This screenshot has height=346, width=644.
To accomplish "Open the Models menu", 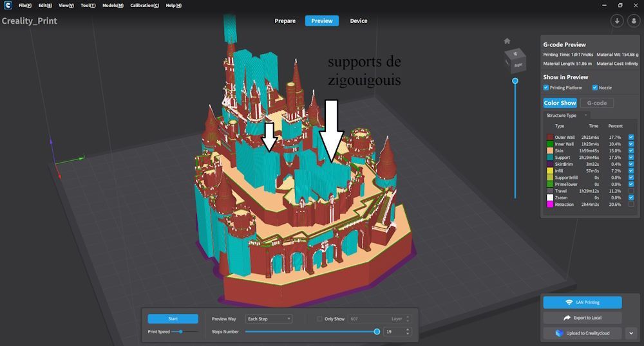I will (x=113, y=5).
